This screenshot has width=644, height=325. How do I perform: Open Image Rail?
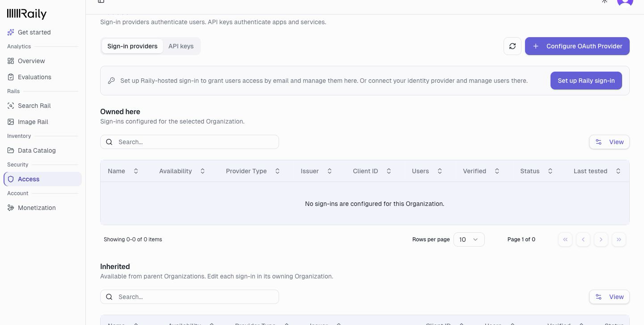[42, 122]
